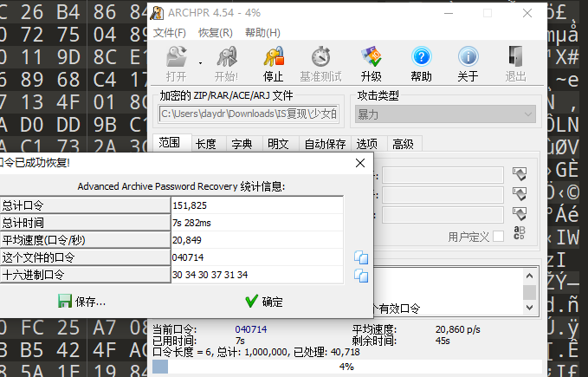
Task: Click the 总计口令 row label
Action: tap(85, 205)
